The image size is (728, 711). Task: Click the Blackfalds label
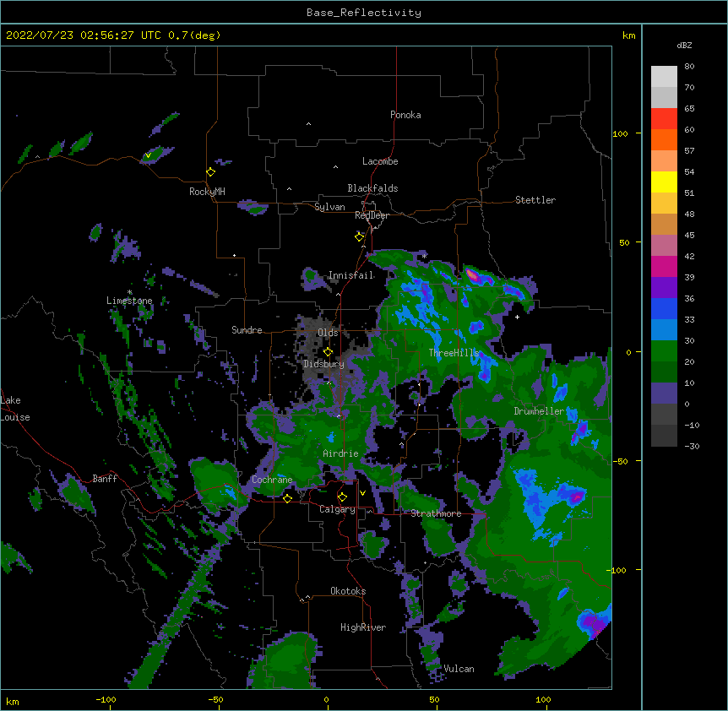click(372, 188)
